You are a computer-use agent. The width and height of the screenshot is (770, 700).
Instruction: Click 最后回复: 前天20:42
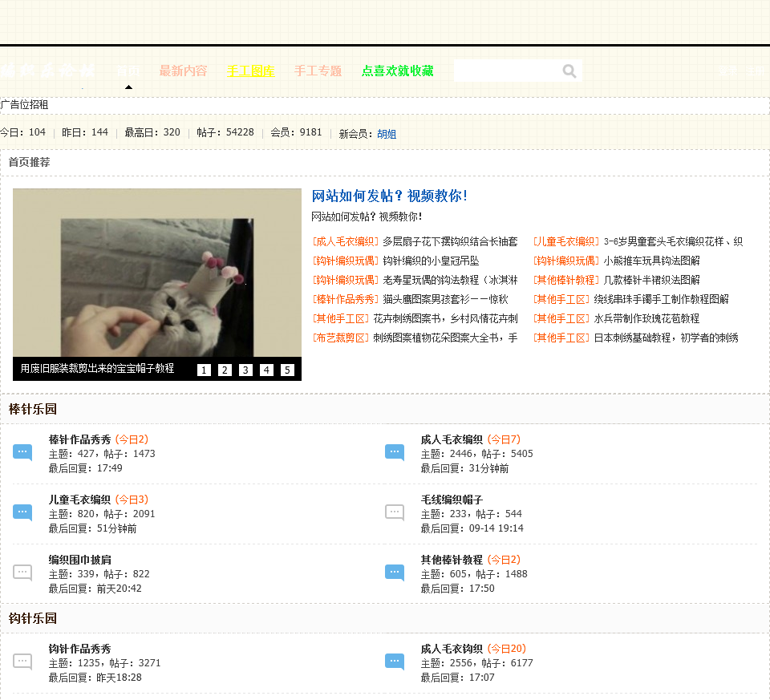95,589
